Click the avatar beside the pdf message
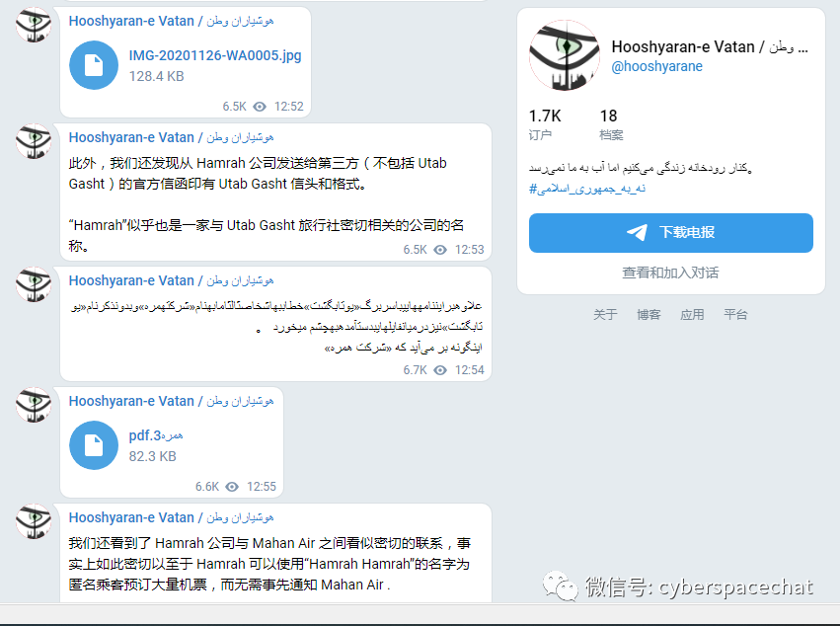This screenshot has width=840, height=626. [x=34, y=405]
